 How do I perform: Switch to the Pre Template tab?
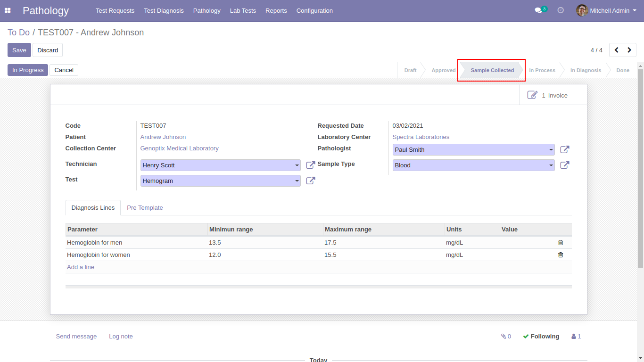click(145, 208)
